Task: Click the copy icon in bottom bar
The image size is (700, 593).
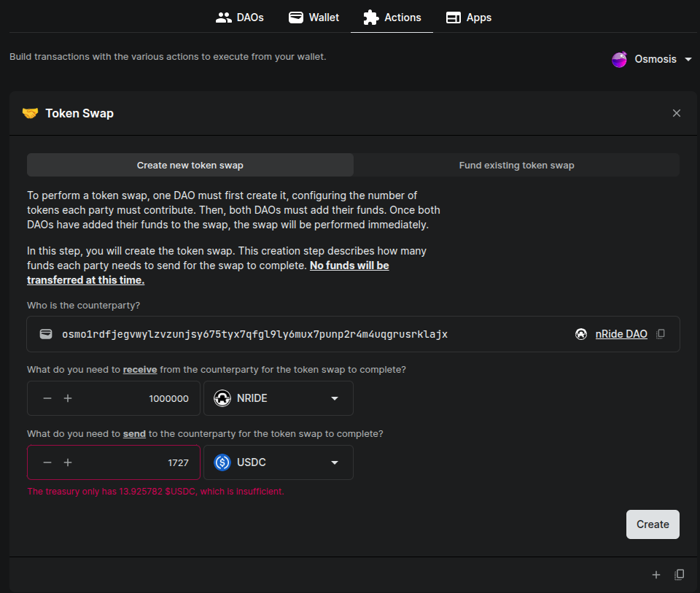Action: (679, 575)
